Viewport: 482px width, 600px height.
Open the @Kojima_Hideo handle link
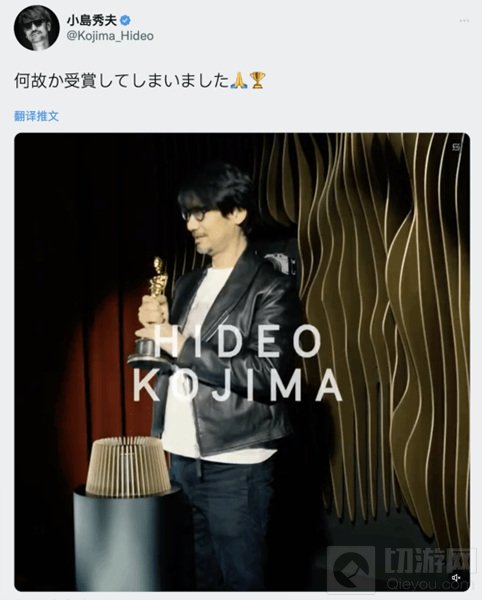pyautogui.click(x=110, y=36)
